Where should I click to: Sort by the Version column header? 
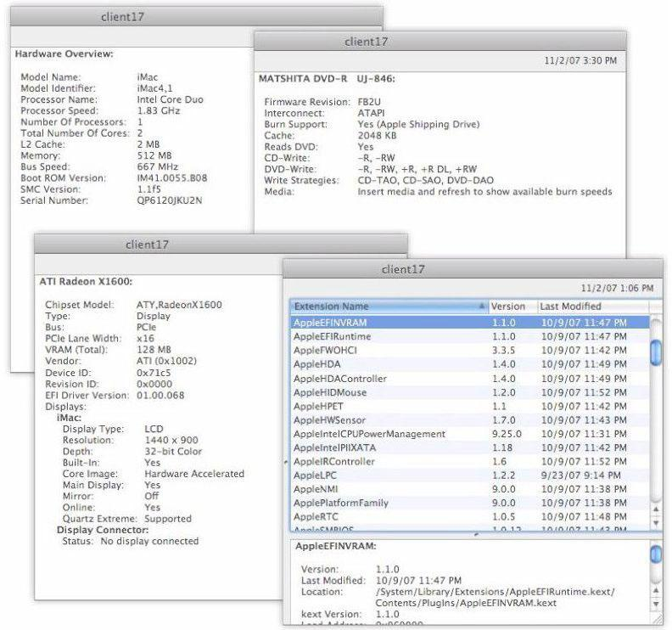pyautogui.click(x=509, y=307)
